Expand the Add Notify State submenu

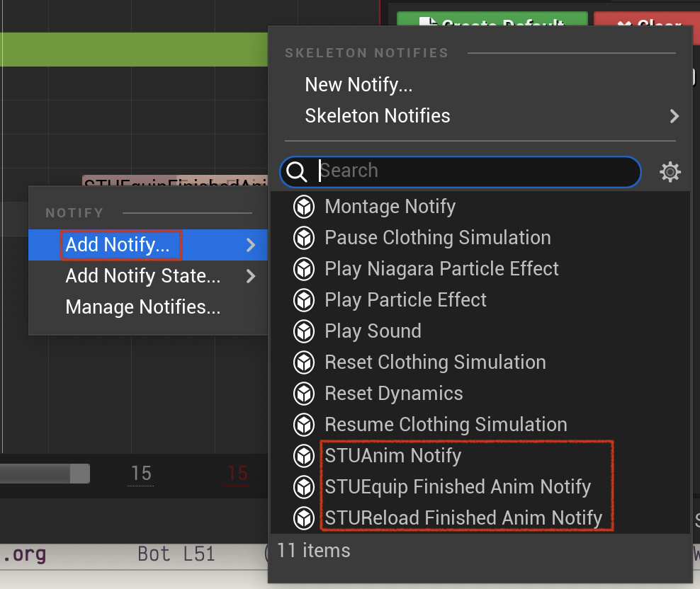tap(251, 276)
